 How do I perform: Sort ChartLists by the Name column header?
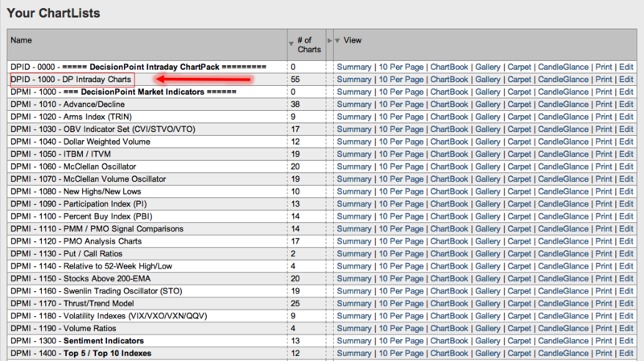(21, 40)
